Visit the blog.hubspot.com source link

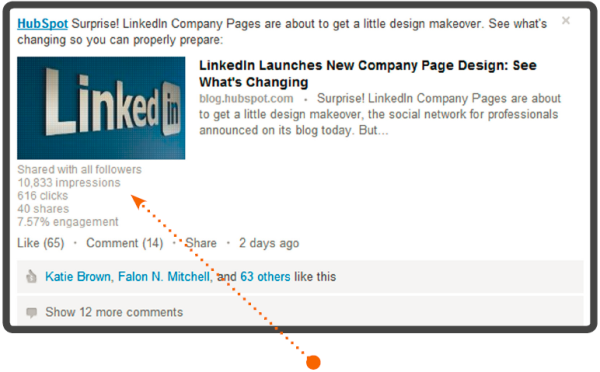(x=246, y=98)
